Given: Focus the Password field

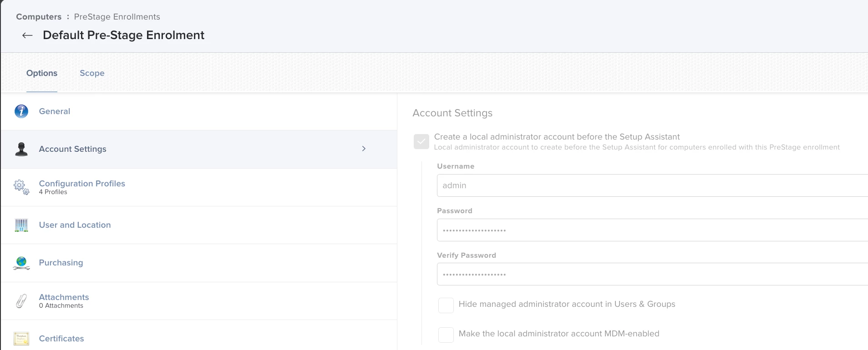Looking at the screenshot, I should point(652,230).
